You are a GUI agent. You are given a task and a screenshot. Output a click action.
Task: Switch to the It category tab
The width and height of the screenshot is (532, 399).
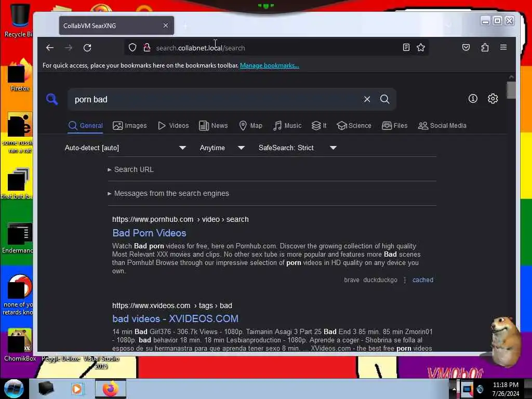tap(319, 126)
